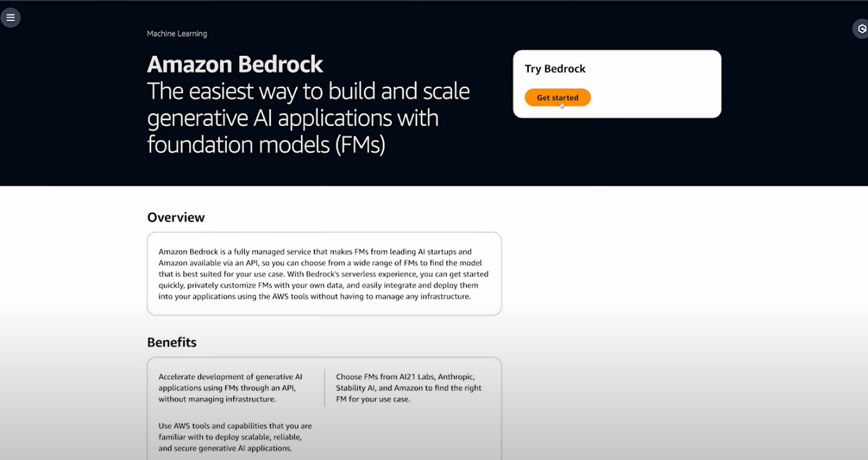Click the vertical divider between benefit columns
868x460 pixels.
324,387
